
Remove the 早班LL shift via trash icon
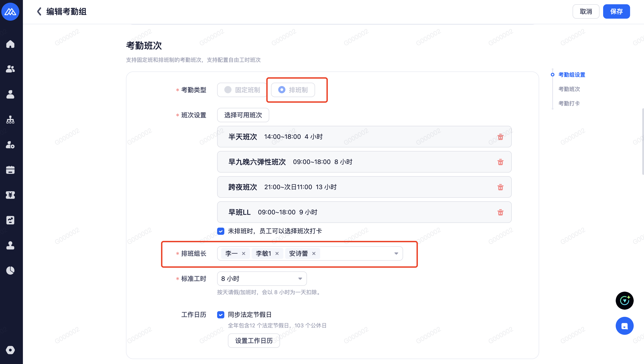pos(500,212)
